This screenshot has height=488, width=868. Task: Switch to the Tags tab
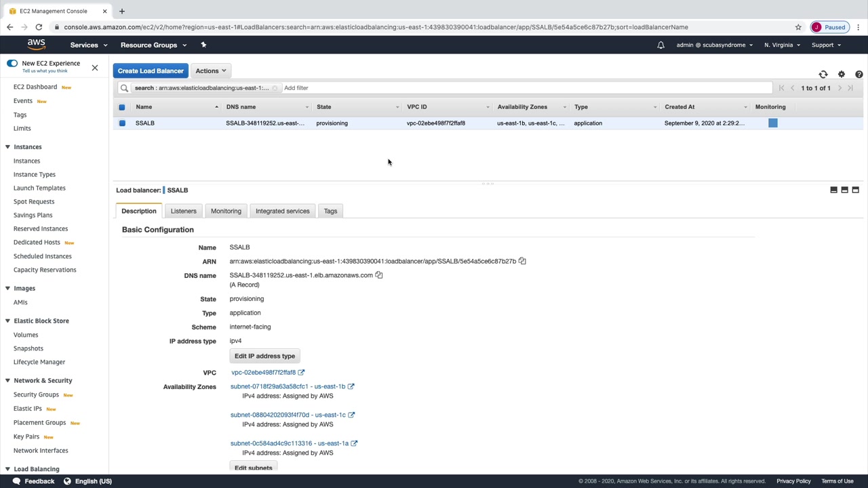click(330, 211)
